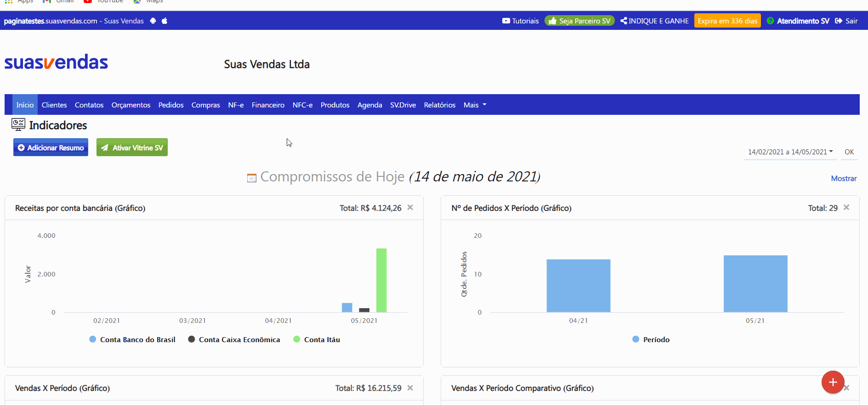Click the dark Caixa Econômica bar for 05/2021

pyautogui.click(x=364, y=310)
